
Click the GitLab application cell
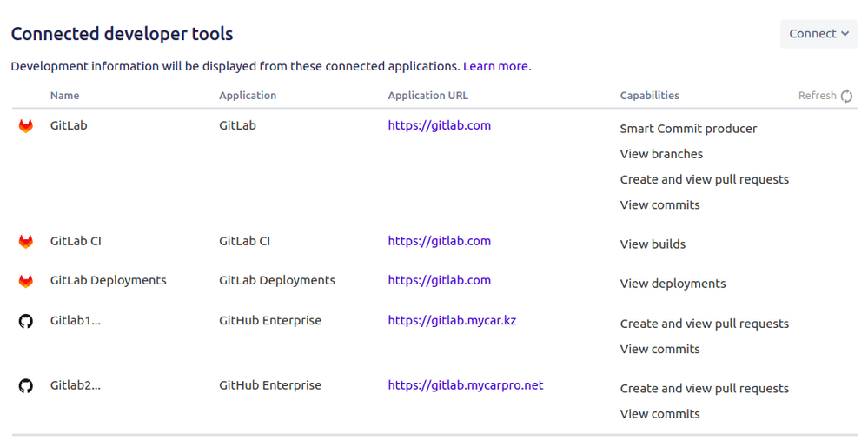click(x=237, y=125)
